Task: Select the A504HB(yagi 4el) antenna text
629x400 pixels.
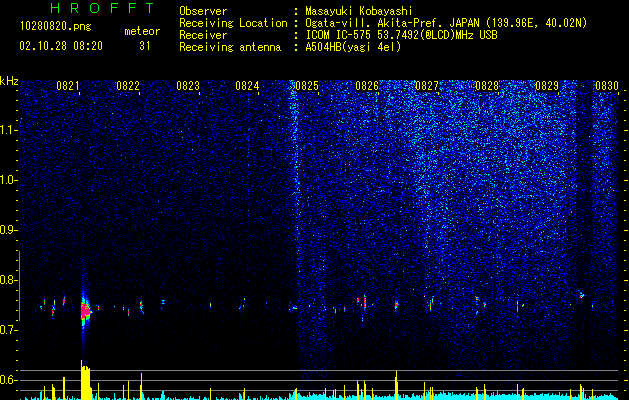Action: (353, 47)
